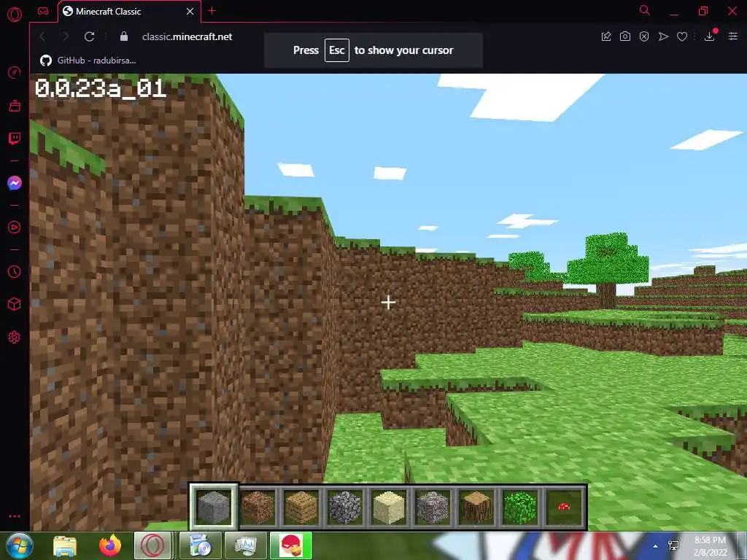Select the dirt block in hotbar

(x=258, y=507)
